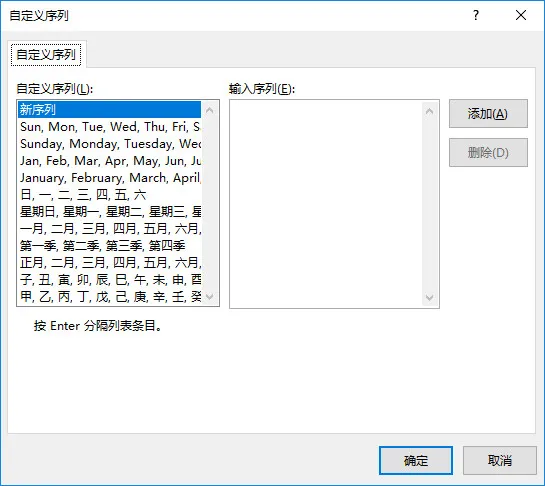Select the Sun, Mon, Tue list entry
This screenshot has width=545, height=486.
pyautogui.click(x=109, y=127)
